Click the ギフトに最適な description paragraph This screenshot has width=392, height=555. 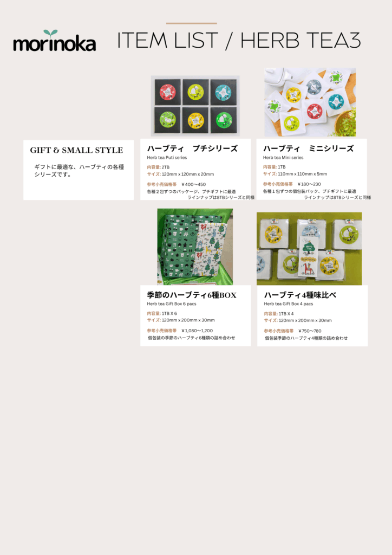click(x=79, y=171)
